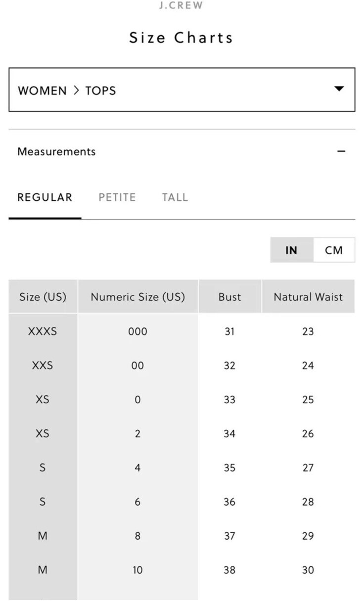The width and height of the screenshot is (364, 601).
Task: Click the J.CREW logo at top
Action: coord(181,6)
